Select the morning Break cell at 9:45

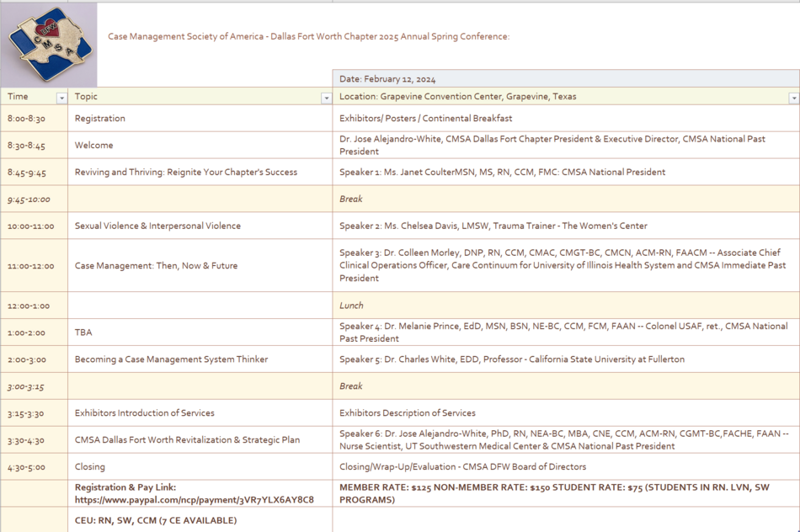pos(566,199)
